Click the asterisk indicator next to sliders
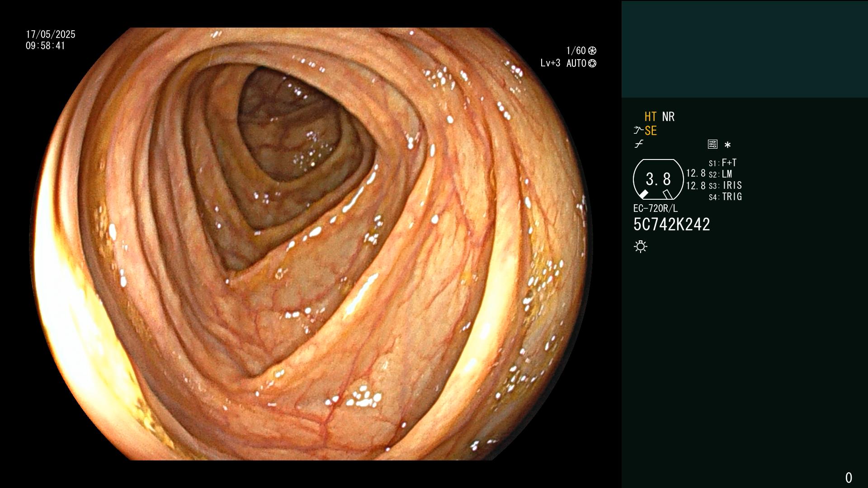The image size is (868, 488). (x=727, y=145)
